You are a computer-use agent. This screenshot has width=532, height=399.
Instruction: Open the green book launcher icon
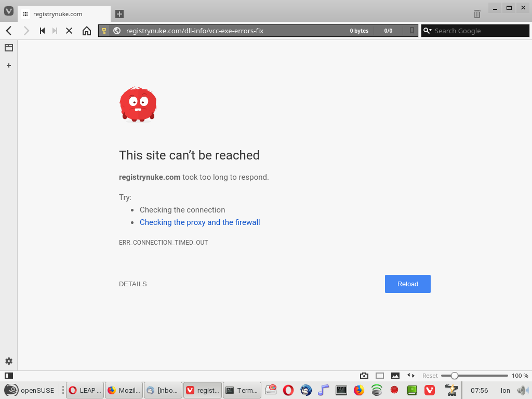pos(411,390)
